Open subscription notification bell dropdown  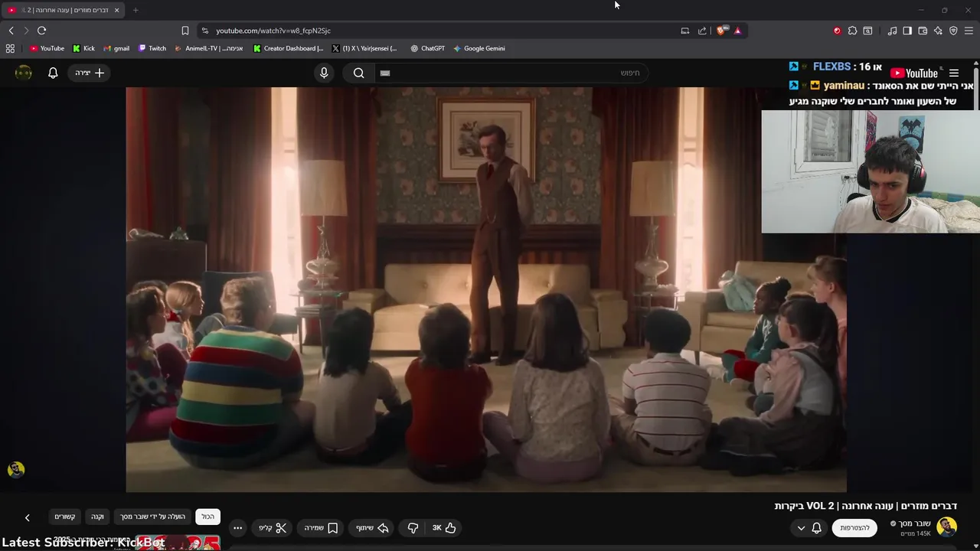809,528
